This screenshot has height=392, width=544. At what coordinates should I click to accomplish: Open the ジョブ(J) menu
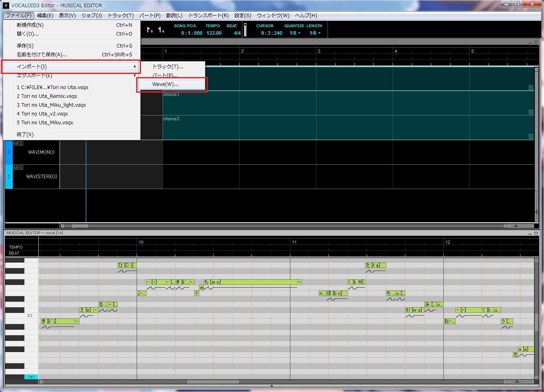coord(91,16)
